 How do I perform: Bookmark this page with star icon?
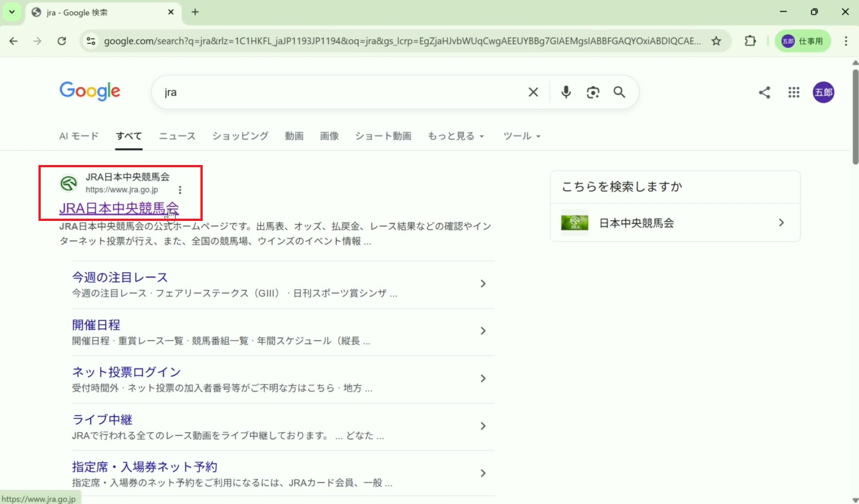716,41
